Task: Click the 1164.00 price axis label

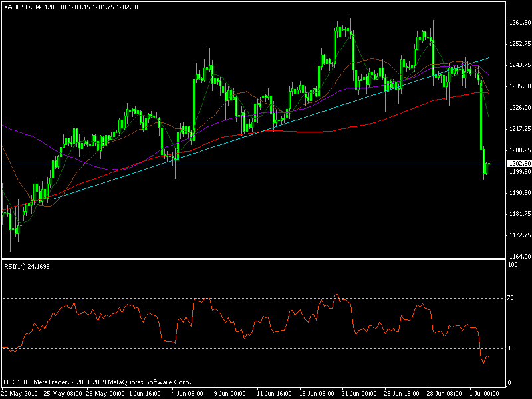Action: (520, 256)
